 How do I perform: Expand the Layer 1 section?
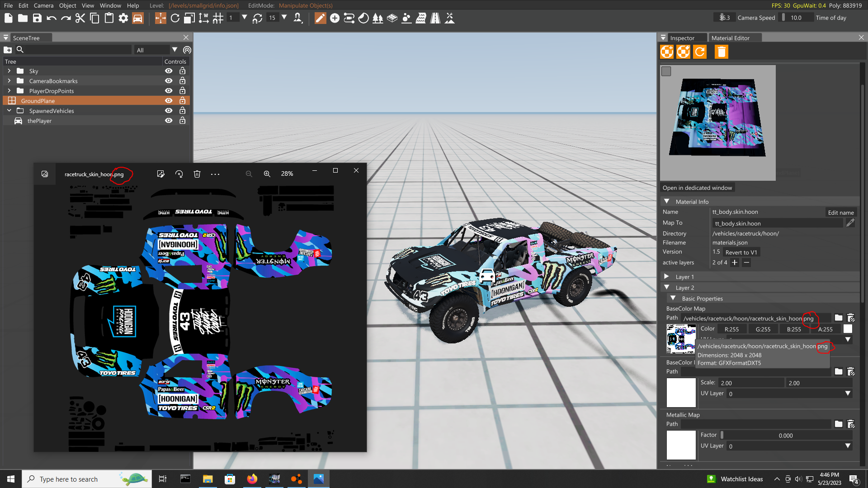point(666,276)
